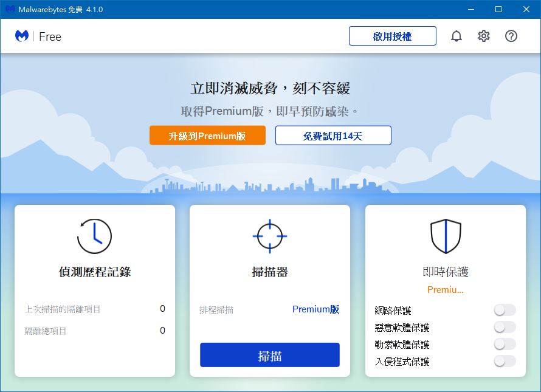541x392 pixels.
Task: Minimize the Malwarebytes window
Action: pos(471,9)
